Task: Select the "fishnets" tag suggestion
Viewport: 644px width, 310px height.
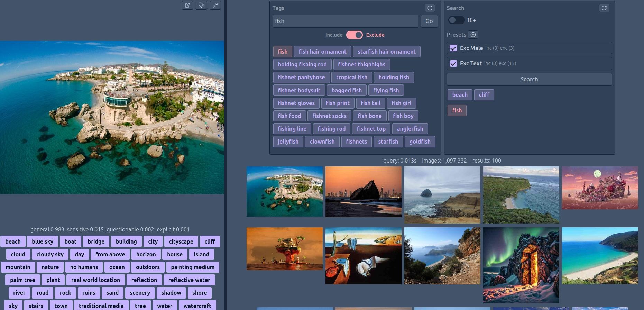Action: click(356, 142)
